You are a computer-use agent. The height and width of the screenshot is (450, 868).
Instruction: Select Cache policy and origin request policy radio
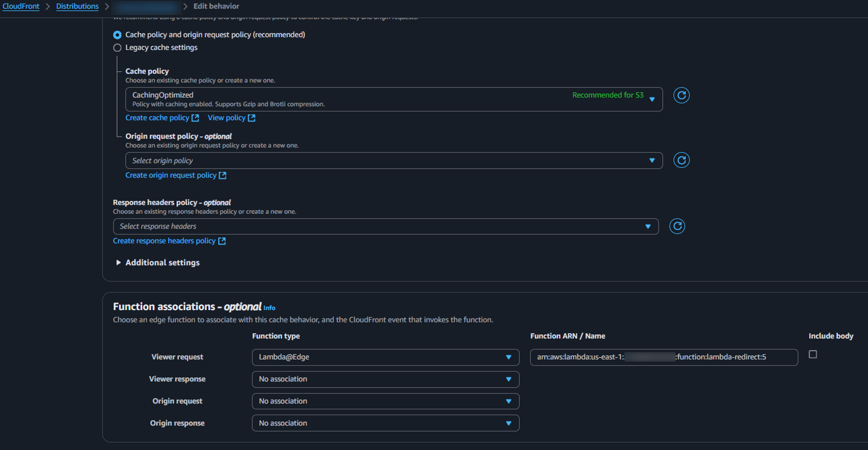pos(117,35)
